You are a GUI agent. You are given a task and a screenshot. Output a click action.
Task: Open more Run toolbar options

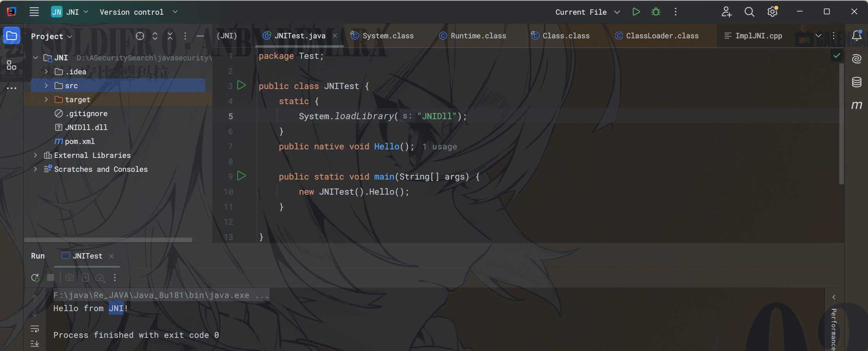(115, 277)
